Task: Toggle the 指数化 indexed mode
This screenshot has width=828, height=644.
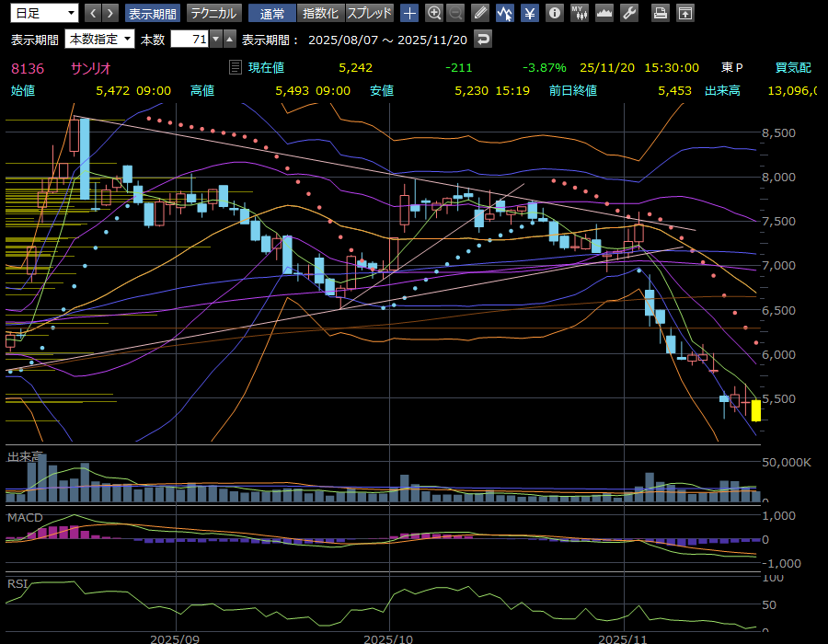Action: [320, 13]
